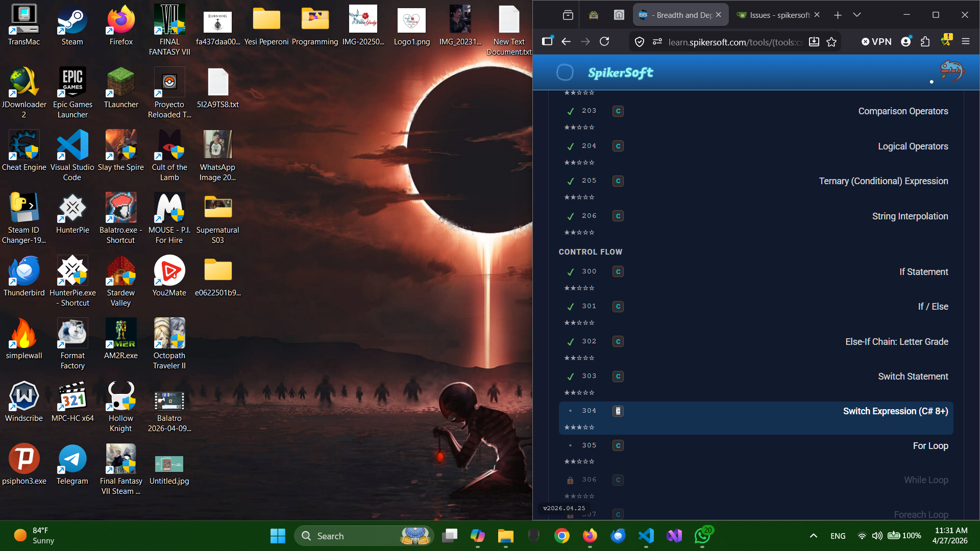The image size is (980, 551).
Task: Select the Stardew Valley shortcut
Action: click(x=121, y=281)
